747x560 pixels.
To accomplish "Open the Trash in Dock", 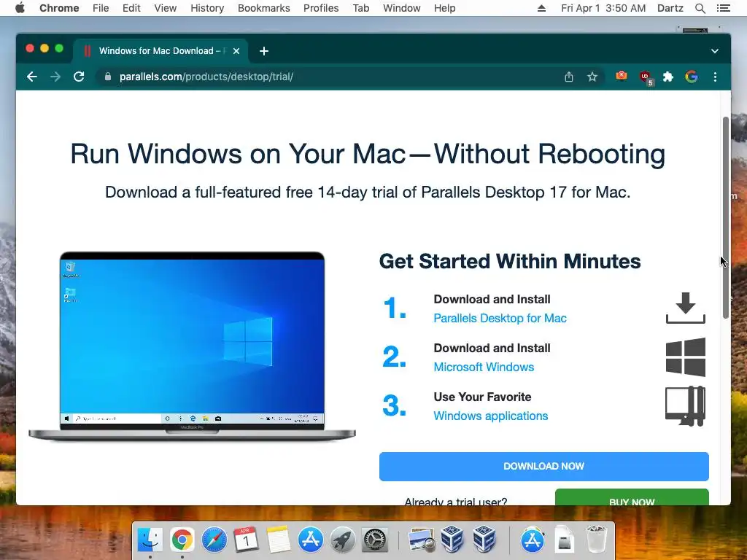I will pos(596,540).
